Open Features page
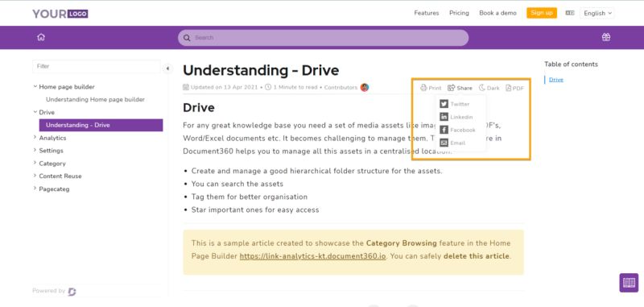The width and height of the screenshot is (644, 307). pyautogui.click(x=427, y=13)
